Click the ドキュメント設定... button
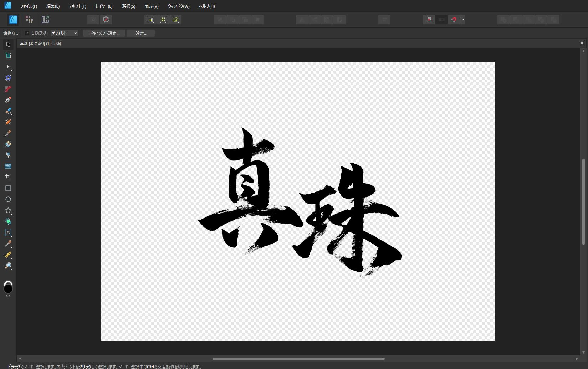The height and width of the screenshot is (369, 588). pos(104,33)
